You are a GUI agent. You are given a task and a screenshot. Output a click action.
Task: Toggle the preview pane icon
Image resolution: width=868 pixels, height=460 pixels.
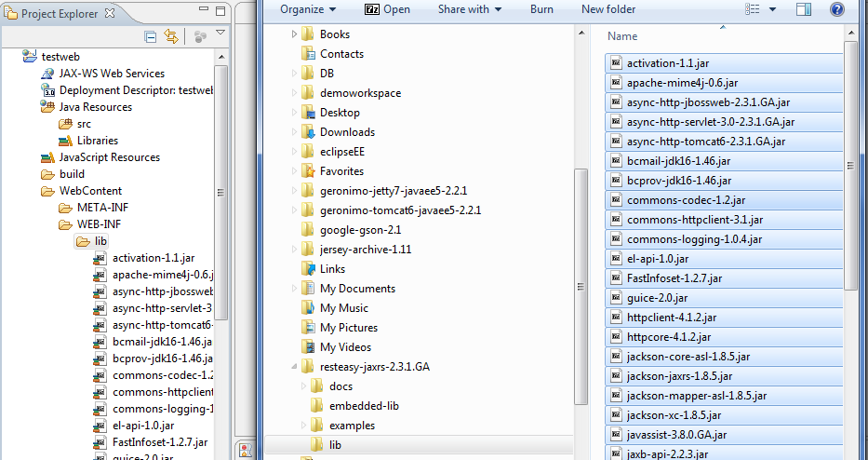[x=804, y=9]
